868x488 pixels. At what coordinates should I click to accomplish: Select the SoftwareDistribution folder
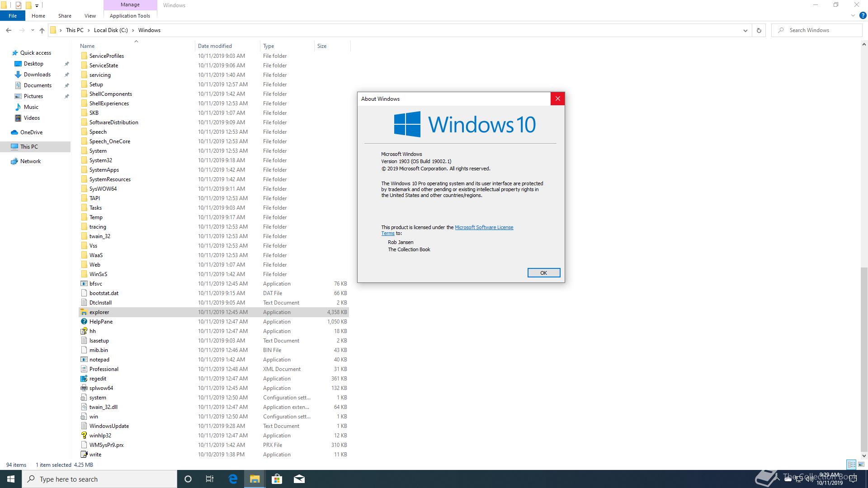213,122
